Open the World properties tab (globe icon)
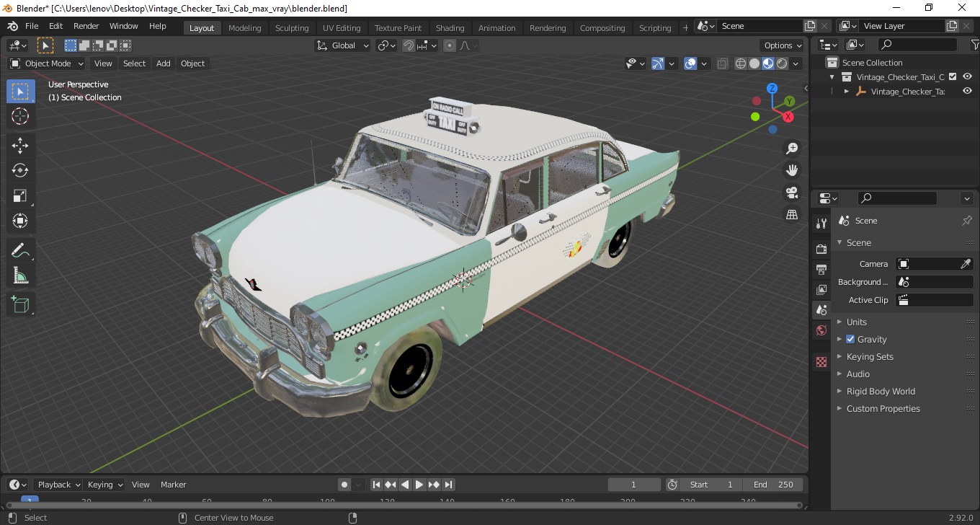 click(x=821, y=330)
